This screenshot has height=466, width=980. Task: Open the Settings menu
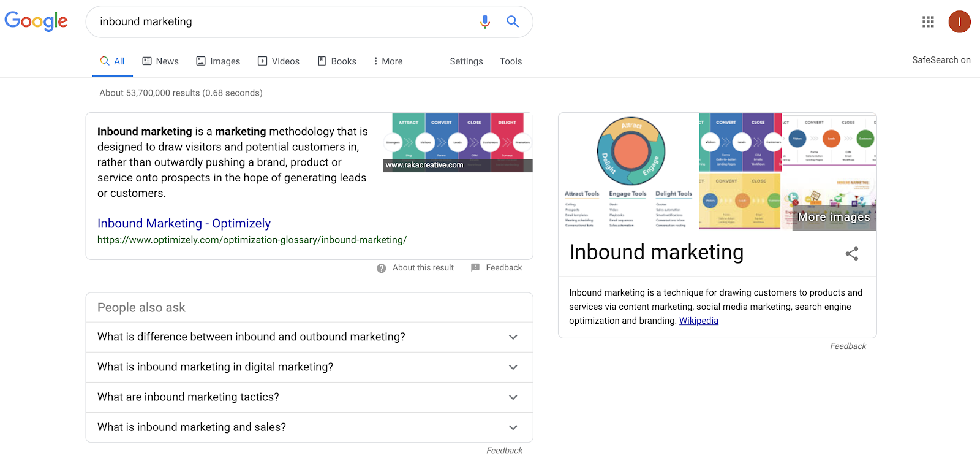(x=466, y=61)
